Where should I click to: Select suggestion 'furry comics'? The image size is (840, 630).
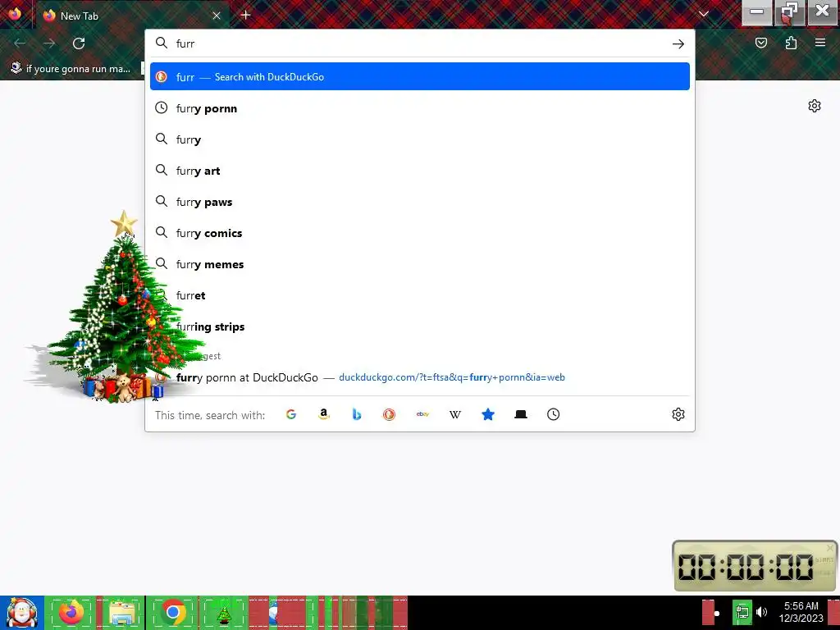419,233
